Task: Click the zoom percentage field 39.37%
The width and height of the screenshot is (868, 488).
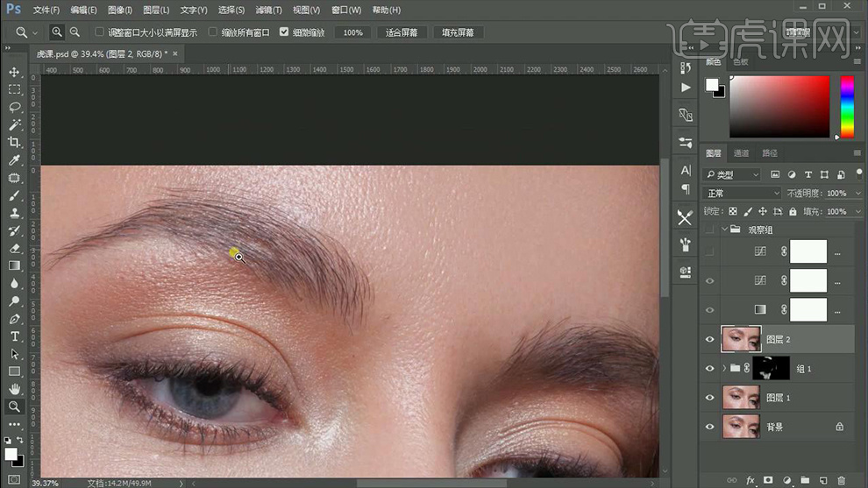Action: click(x=45, y=483)
